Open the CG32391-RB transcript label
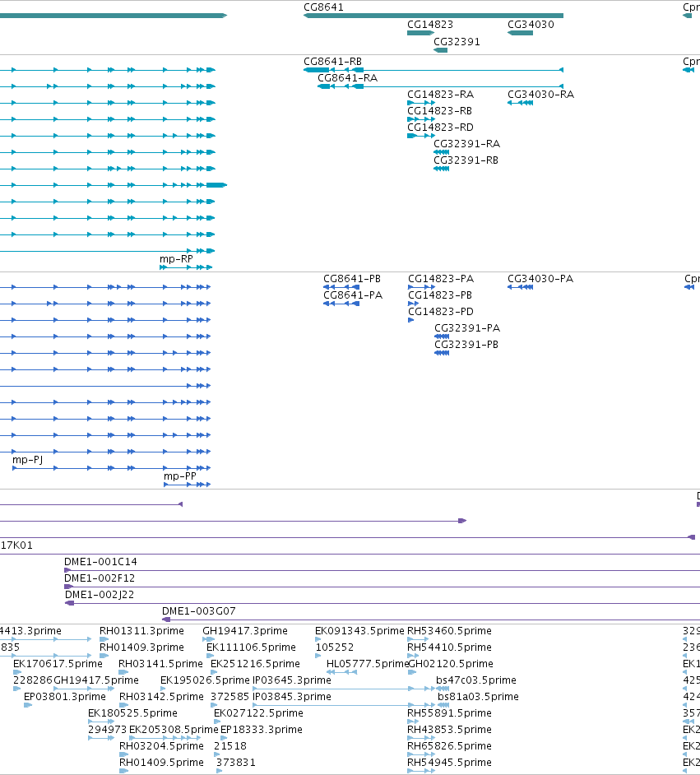 click(466, 160)
